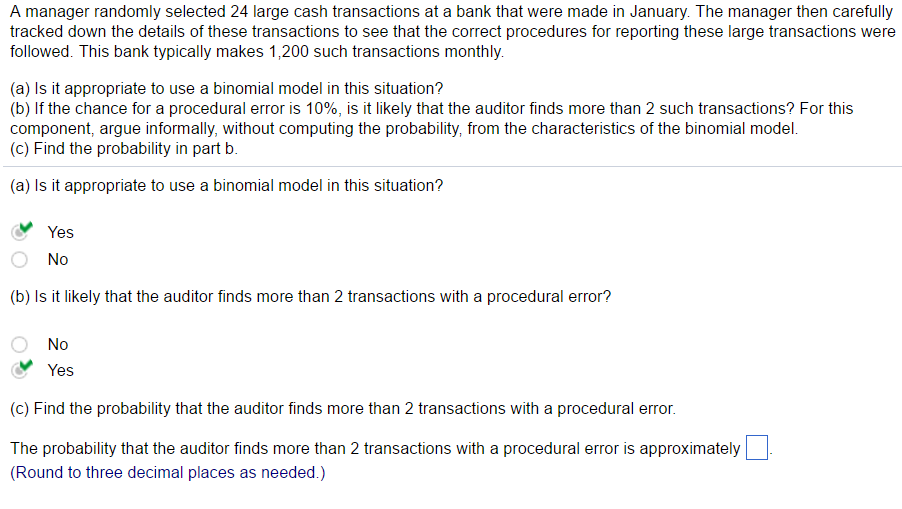
Task: Click the 'No' label text under part (b)
Action: tap(58, 344)
